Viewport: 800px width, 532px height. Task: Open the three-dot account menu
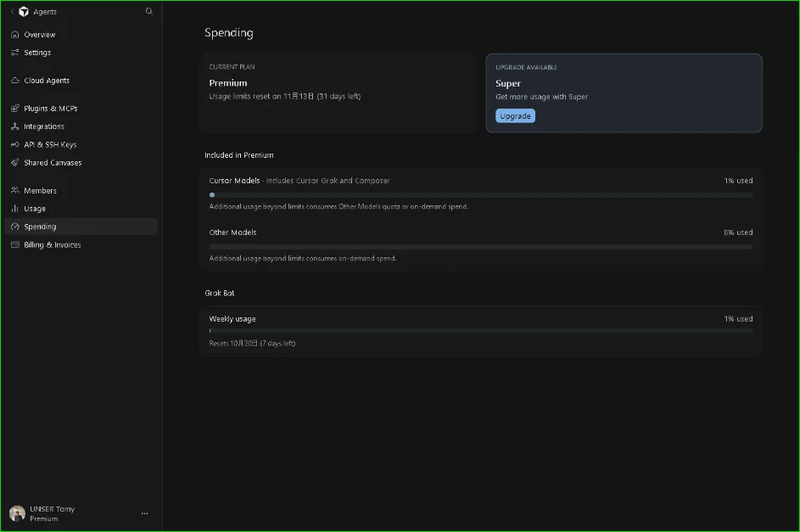(x=144, y=513)
